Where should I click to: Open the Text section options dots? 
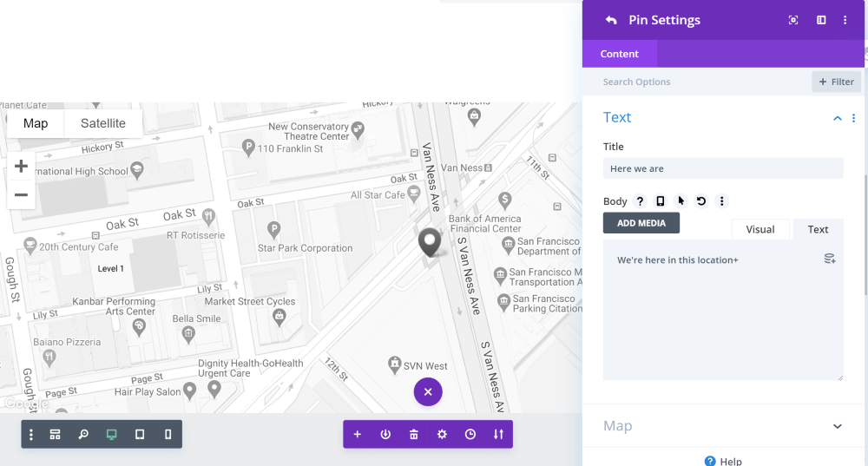click(853, 118)
